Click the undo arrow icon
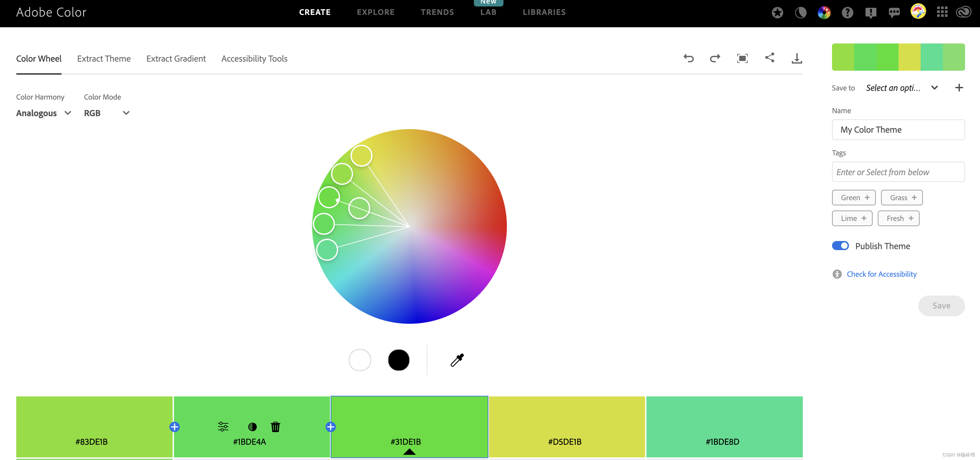 point(689,58)
